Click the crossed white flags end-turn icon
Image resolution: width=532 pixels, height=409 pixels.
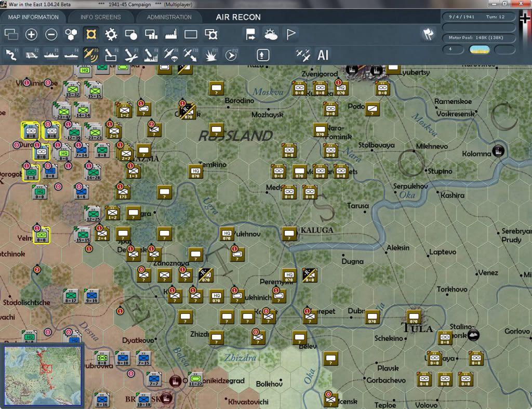[428, 34]
